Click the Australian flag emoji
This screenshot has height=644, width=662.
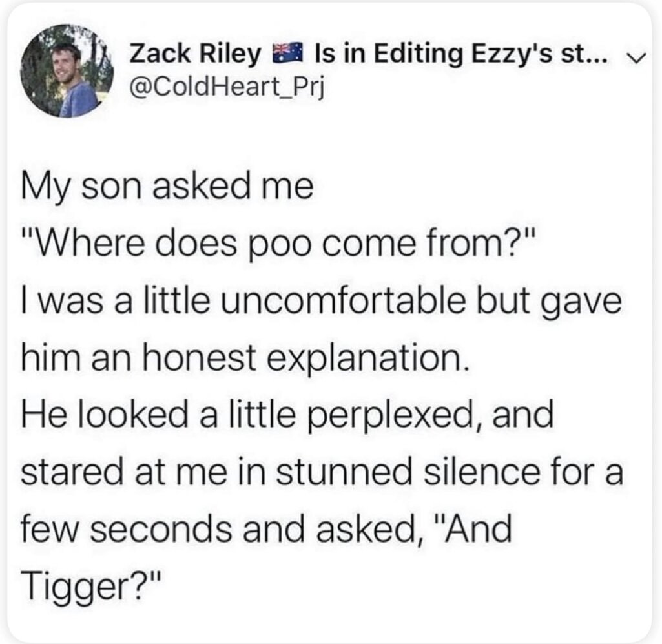click(287, 56)
